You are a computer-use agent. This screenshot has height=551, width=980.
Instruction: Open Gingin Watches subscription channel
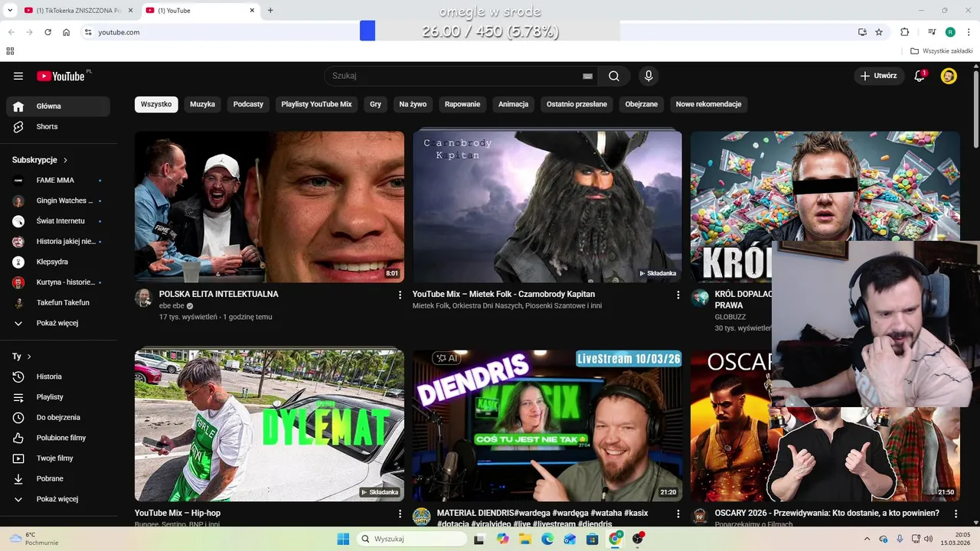click(58, 201)
